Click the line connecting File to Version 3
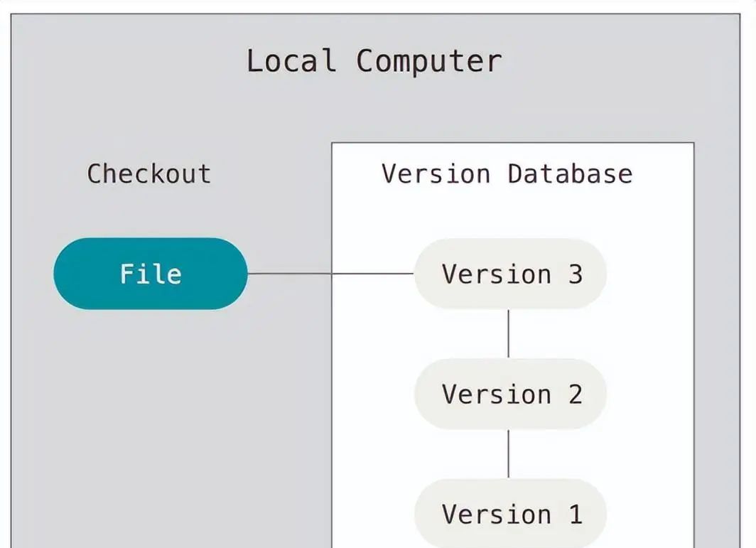The width and height of the screenshot is (756, 548). pos(330,273)
